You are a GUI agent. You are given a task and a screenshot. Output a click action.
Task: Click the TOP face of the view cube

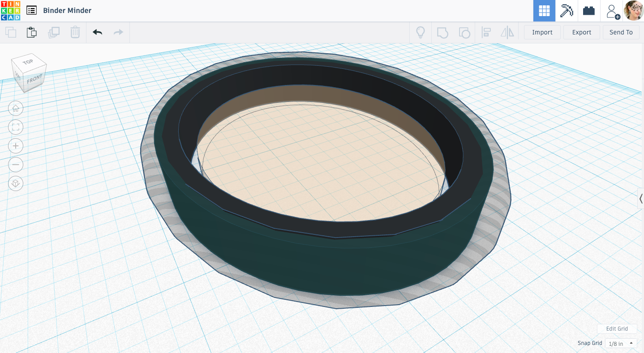point(28,62)
